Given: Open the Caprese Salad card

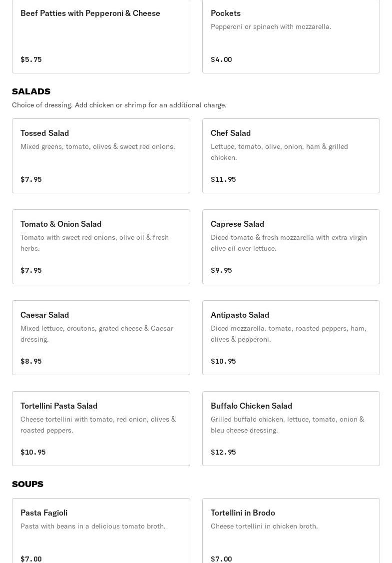Looking at the screenshot, I should 291,246.
